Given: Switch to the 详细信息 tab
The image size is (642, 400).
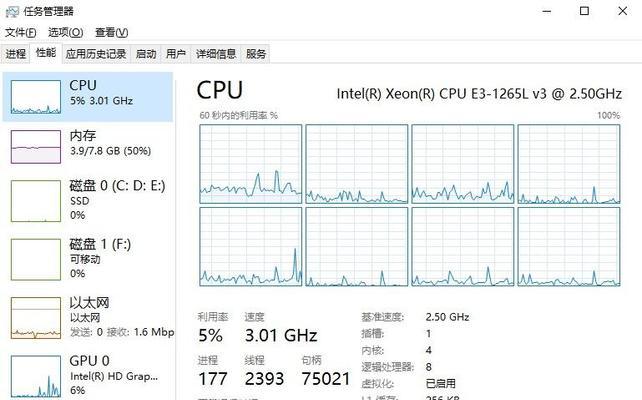Looking at the screenshot, I should coord(216,54).
